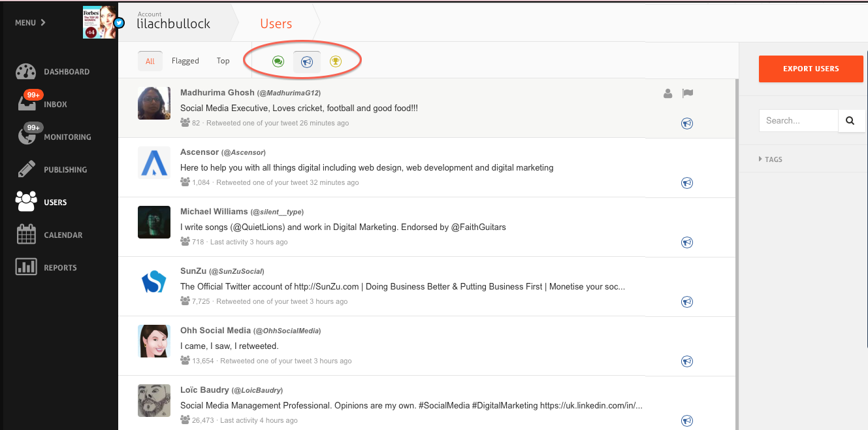Switch to the Flagged tab
Image resolution: width=868 pixels, height=430 pixels.
[x=185, y=61]
